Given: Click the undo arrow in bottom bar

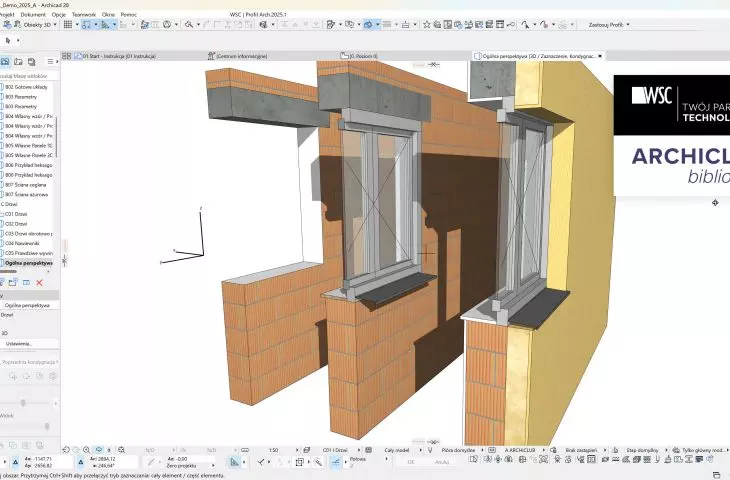Looking at the screenshot, I should pyautogui.click(x=66, y=450).
